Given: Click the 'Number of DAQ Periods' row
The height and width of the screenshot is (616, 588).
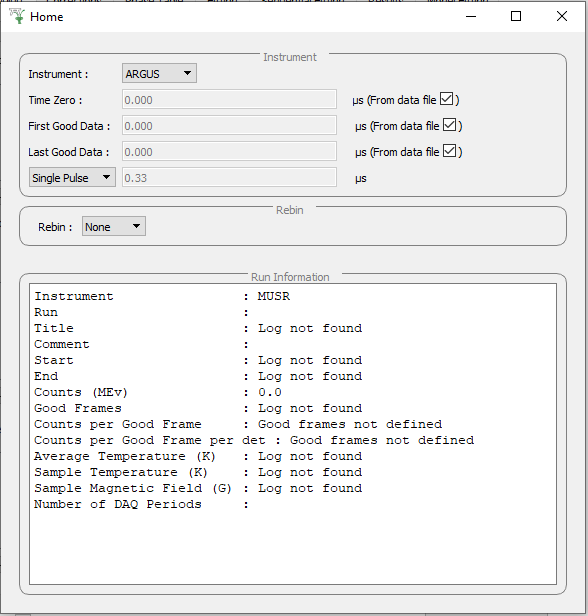Looking at the screenshot, I should (141, 504).
